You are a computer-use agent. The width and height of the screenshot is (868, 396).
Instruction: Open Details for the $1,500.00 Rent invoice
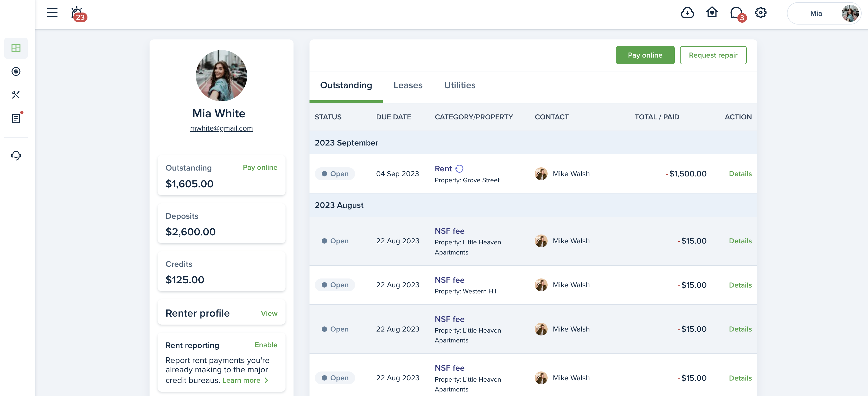[740, 174]
